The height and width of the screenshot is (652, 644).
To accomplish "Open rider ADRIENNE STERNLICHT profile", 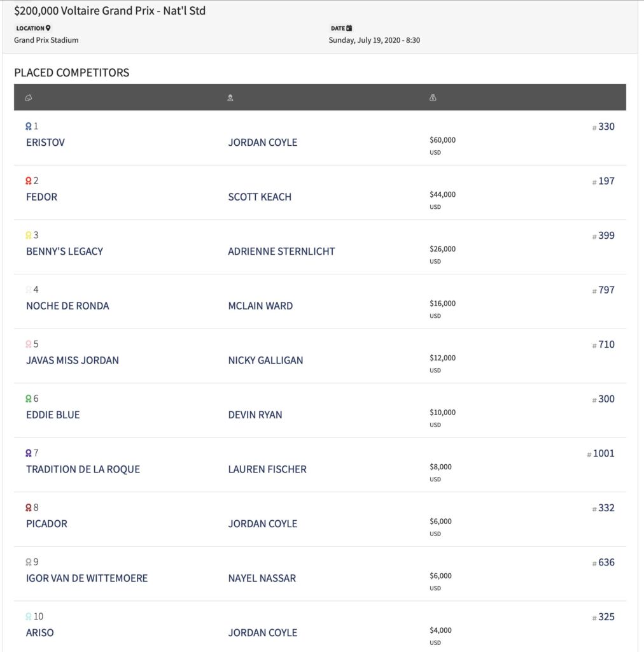I will coord(281,252).
